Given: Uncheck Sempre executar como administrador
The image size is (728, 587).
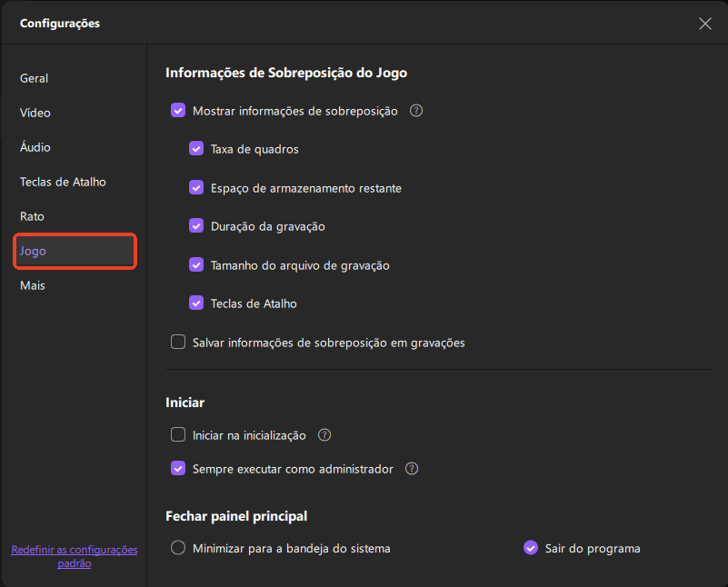Looking at the screenshot, I should (178, 469).
